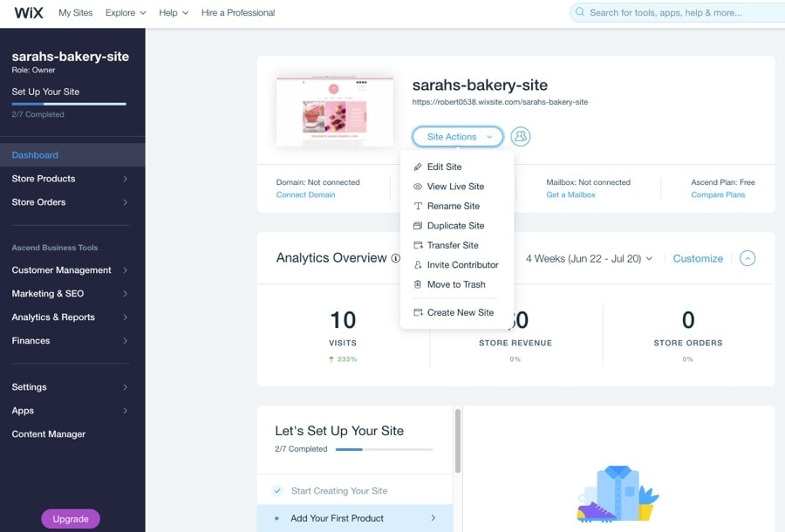Click the site URL link
This screenshot has height=532, width=785.
(500, 102)
